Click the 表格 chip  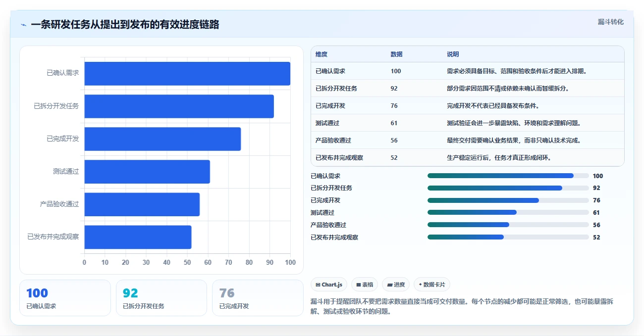(365, 285)
